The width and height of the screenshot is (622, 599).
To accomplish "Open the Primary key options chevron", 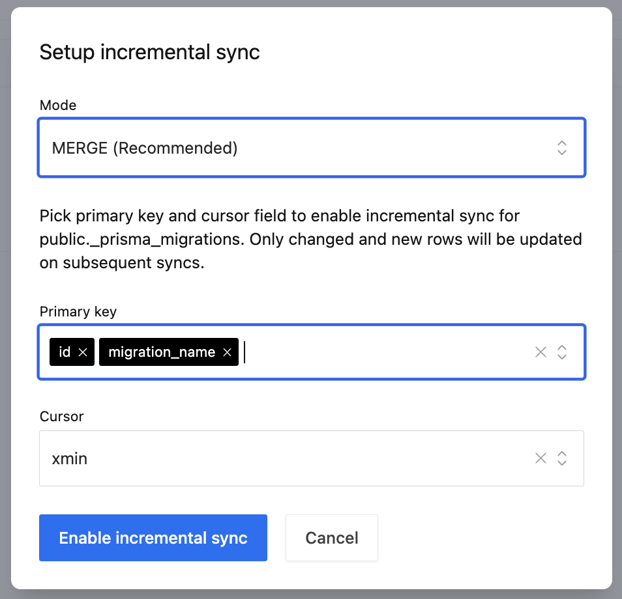I will coord(562,352).
